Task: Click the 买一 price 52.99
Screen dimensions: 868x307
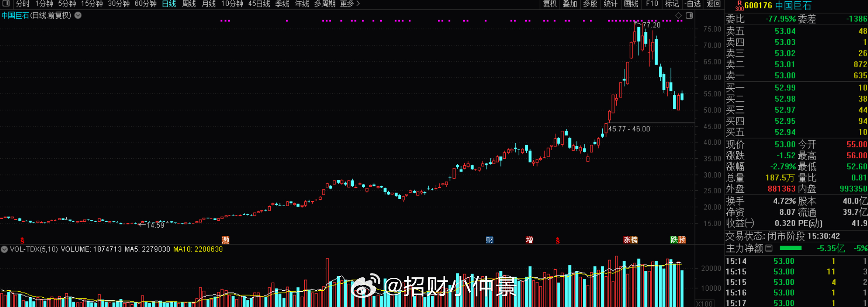Action: [785, 88]
